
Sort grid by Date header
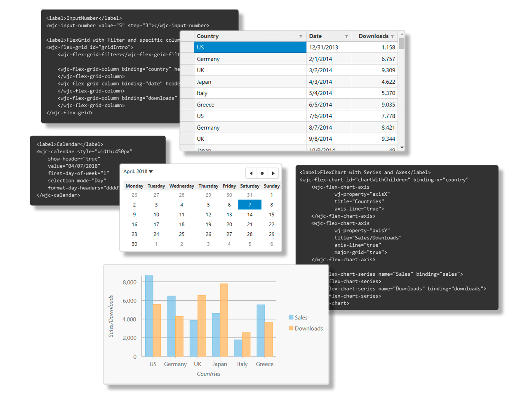tap(315, 36)
